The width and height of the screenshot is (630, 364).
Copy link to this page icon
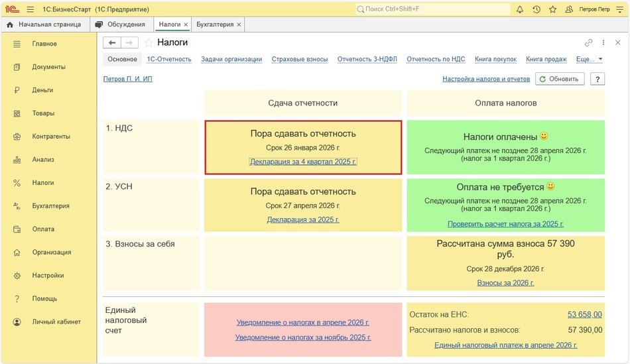(x=588, y=42)
